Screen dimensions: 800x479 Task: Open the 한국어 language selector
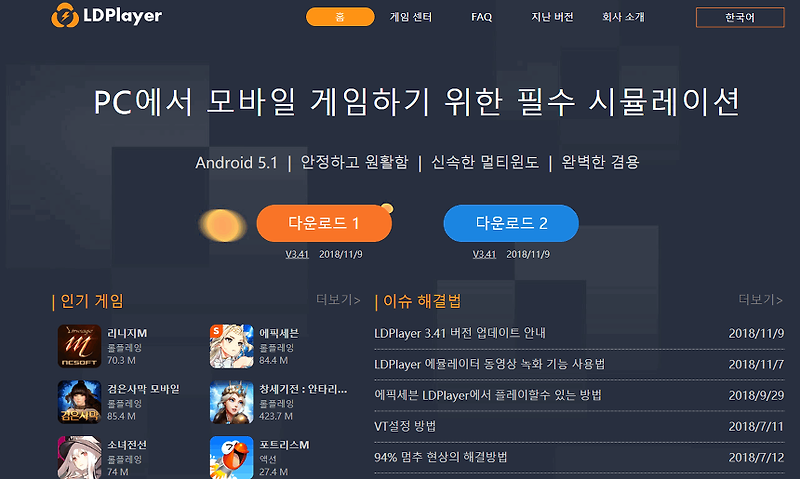740,17
